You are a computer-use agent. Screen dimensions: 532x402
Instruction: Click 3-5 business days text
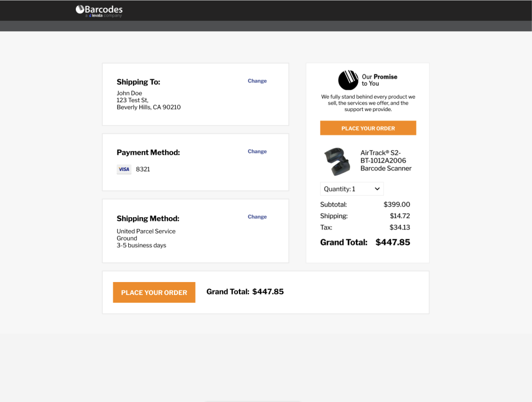point(141,245)
